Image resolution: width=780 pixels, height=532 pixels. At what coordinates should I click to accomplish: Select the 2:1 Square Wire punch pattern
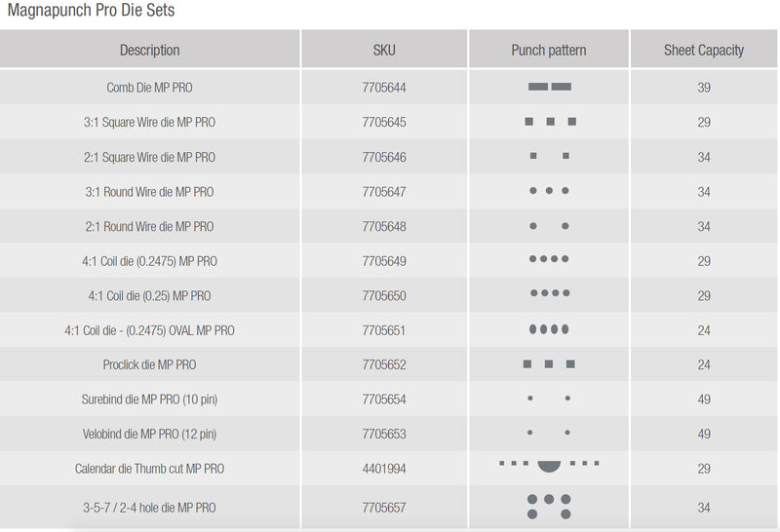(x=549, y=156)
